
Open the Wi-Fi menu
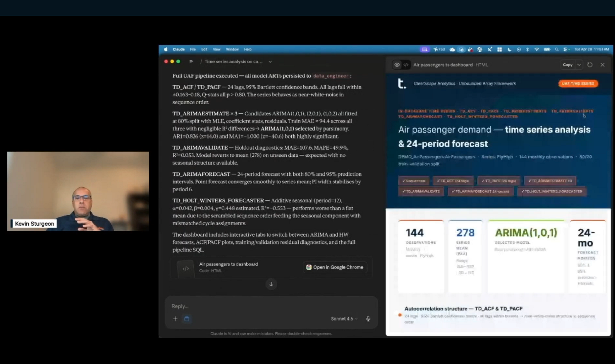tap(536, 50)
